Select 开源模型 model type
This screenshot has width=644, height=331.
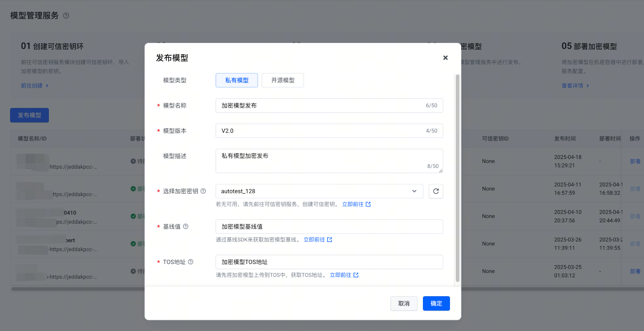(283, 80)
